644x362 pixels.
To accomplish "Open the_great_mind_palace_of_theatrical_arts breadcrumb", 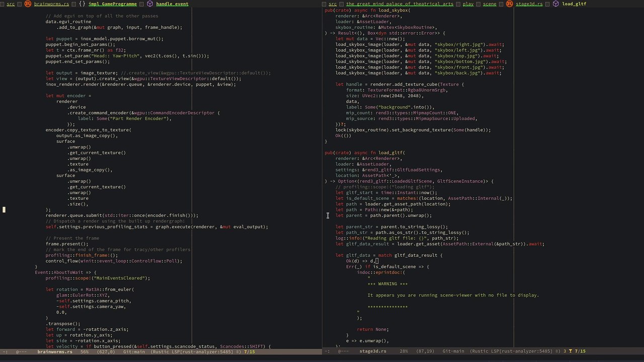I will click(x=399, y=4).
